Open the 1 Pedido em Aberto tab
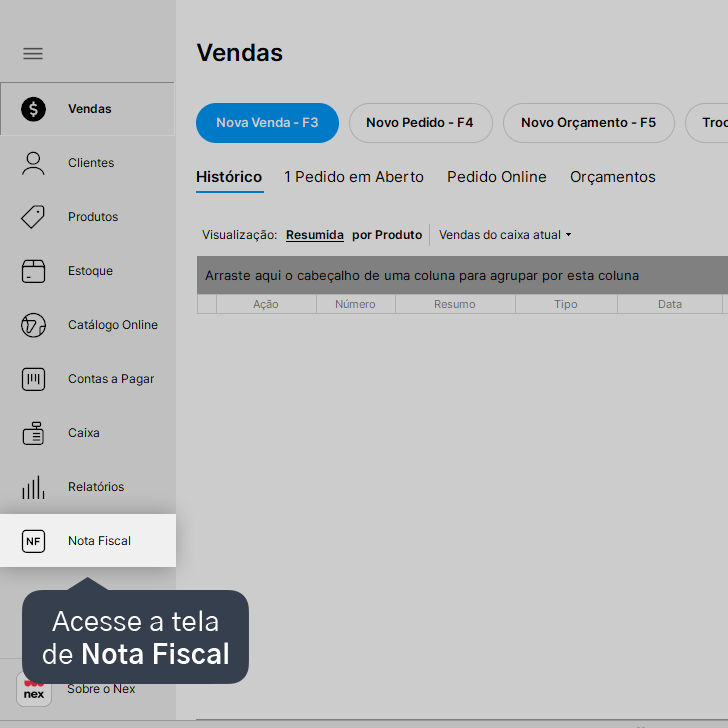 pos(354,177)
